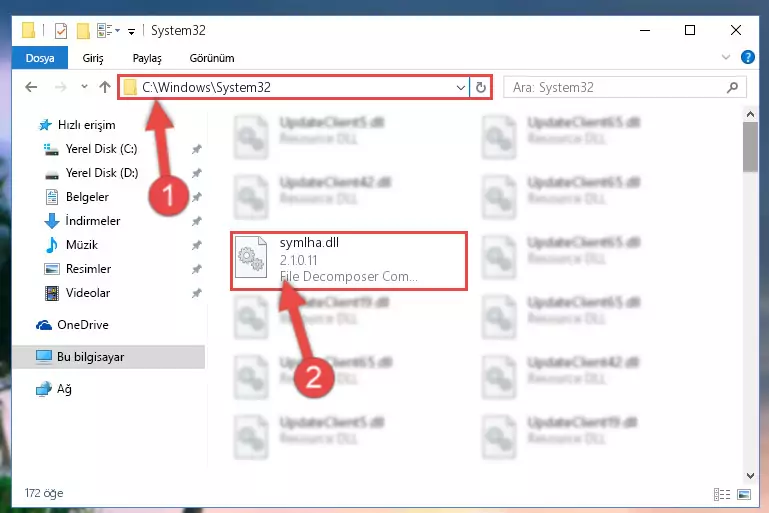The image size is (769, 513).
Task: Open the Customize Quick Access Toolbar dropdown
Action: 131,32
